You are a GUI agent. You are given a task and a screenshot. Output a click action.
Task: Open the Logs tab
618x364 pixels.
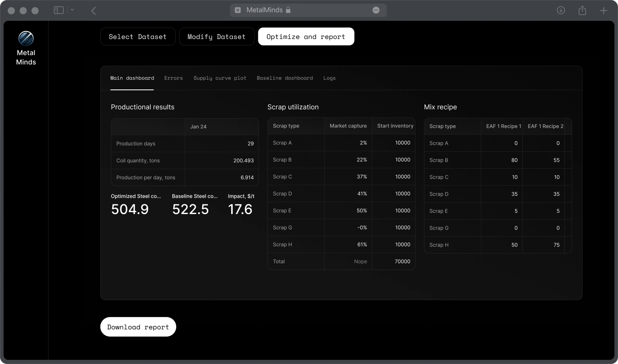(x=329, y=78)
